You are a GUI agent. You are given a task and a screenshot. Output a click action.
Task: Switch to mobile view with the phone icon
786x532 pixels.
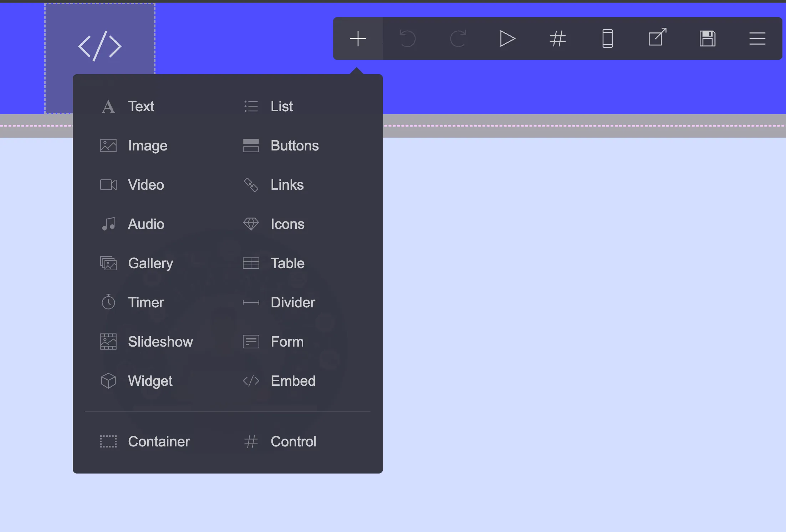point(607,39)
